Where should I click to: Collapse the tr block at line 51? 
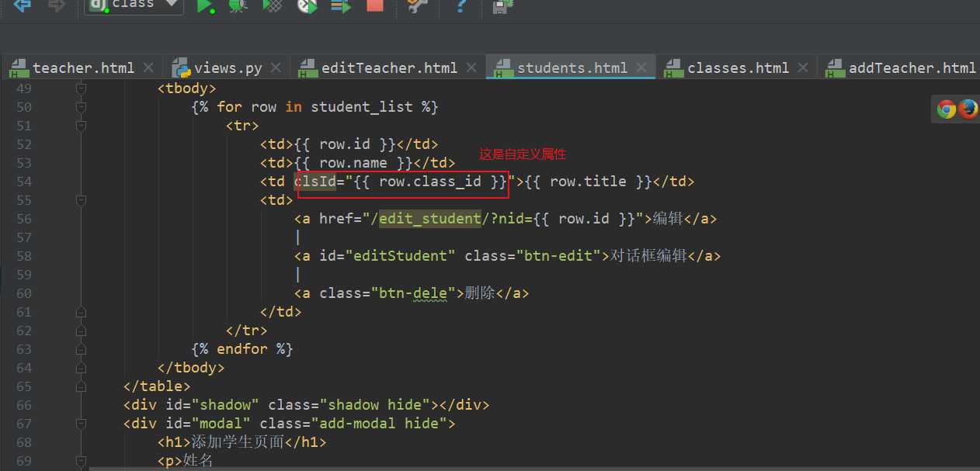[80, 126]
